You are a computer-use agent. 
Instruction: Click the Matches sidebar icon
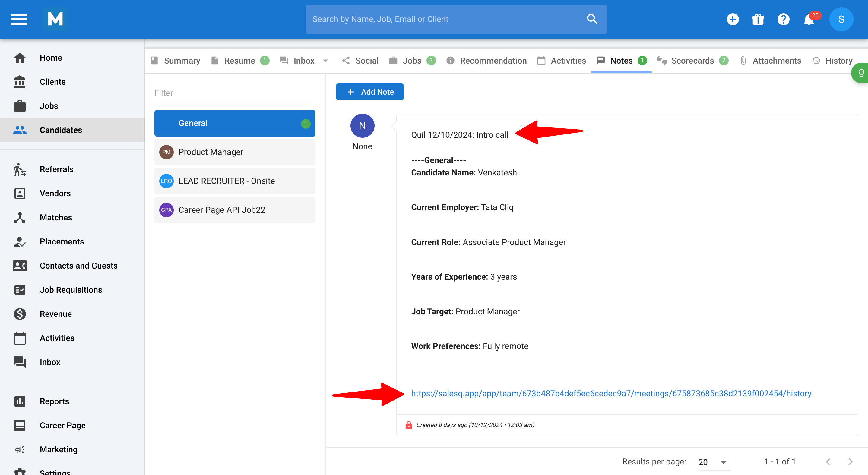[x=20, y=218]
